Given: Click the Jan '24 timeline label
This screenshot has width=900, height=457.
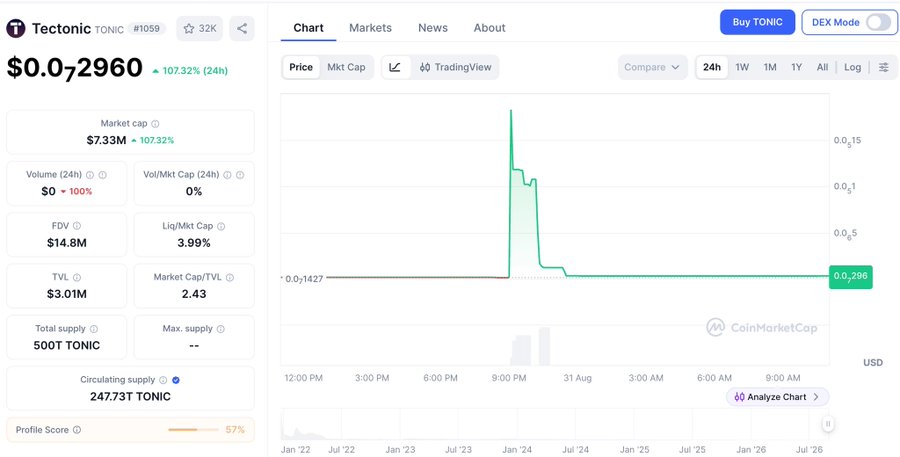Looking at the screenshot, I should [517, 450].
